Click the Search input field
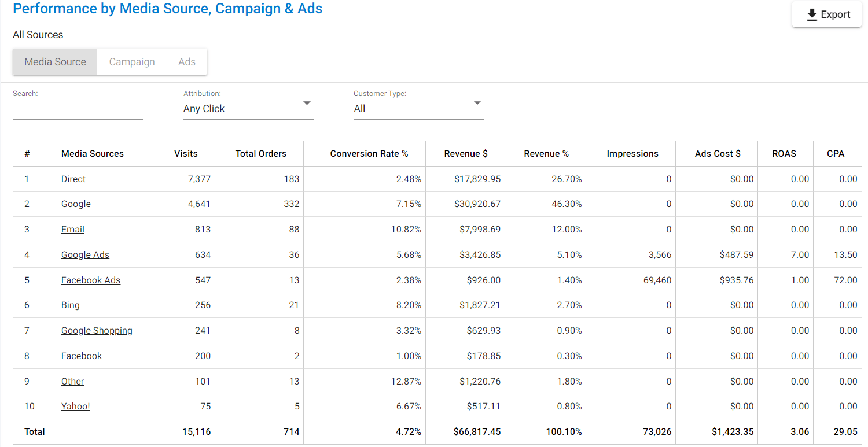 click(78, 109)
